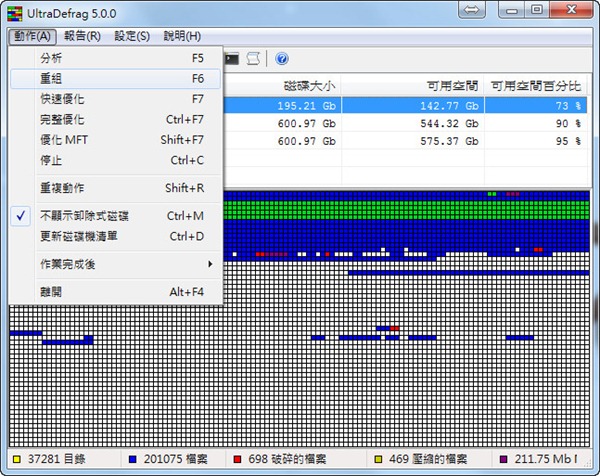This screenshot has width=600, height=476.
Task: Open the 動作(A) menu
Action: pyautogui.click(x=32, y=36)
